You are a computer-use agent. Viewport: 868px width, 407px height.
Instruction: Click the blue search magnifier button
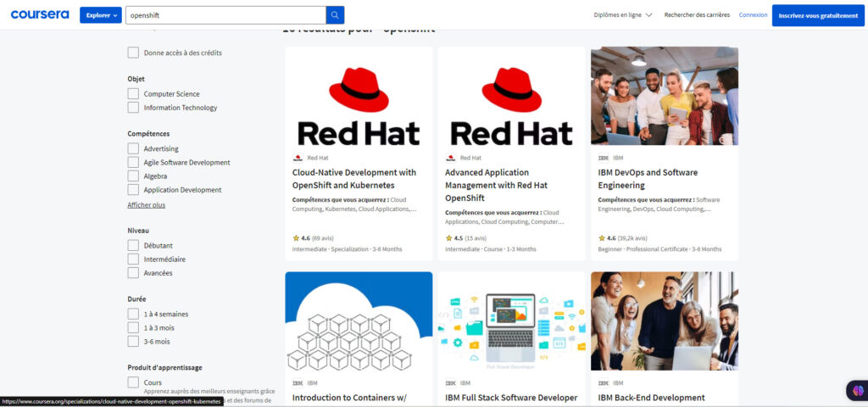(335, 15)
